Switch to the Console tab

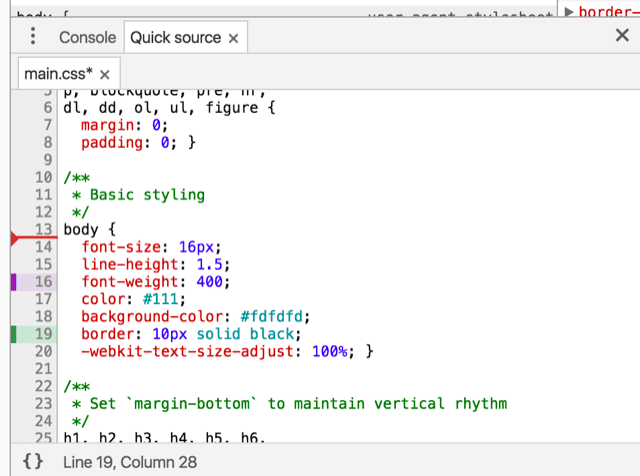coord(88,37)
